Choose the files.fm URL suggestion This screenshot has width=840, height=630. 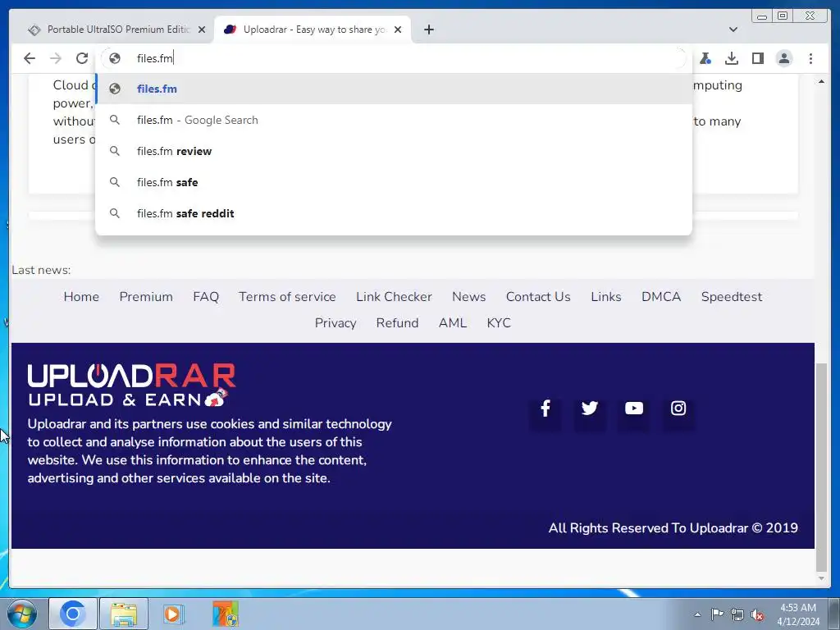394,89
